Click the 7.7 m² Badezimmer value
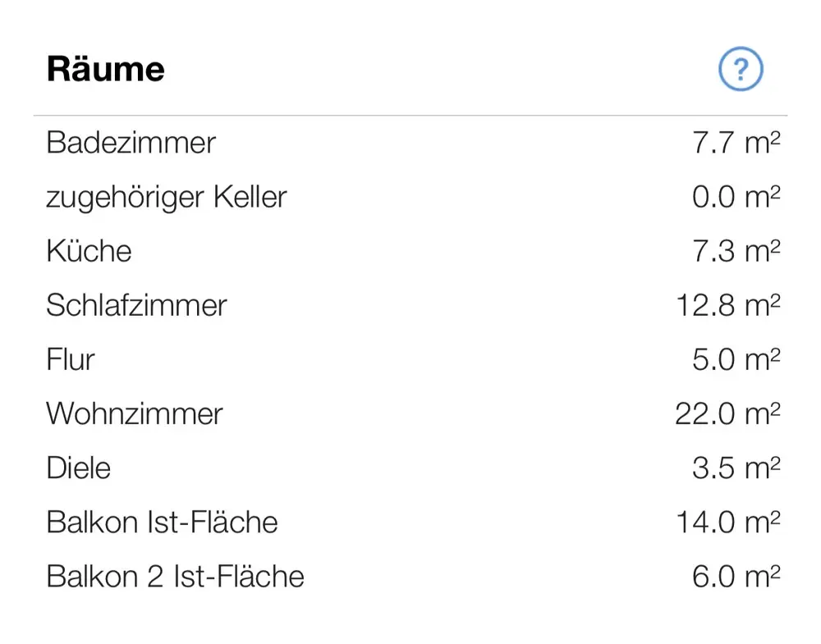 tap(736, 142)
